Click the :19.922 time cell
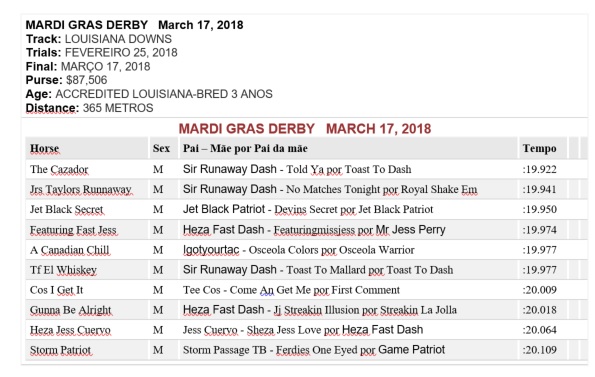Image resolution: width=595 pixels, height=377 pixels. tap(540, 169)
